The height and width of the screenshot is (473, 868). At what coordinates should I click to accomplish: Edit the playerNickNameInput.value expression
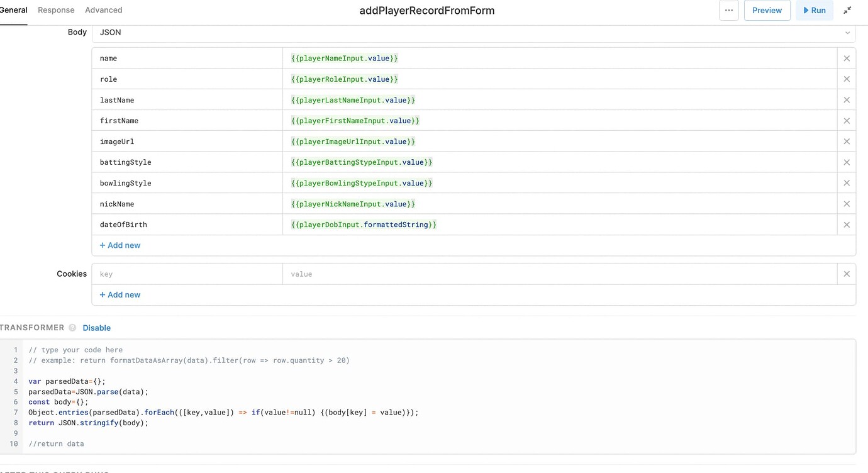coord(560,204)
